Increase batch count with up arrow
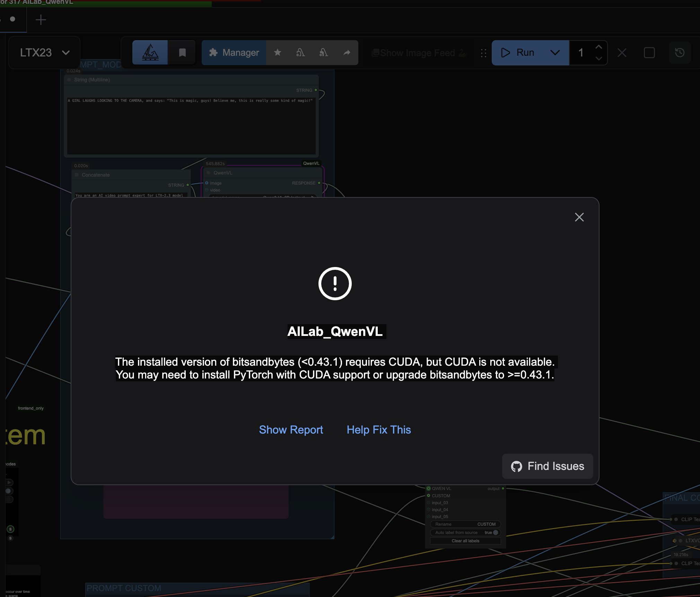 (x=598, y=47)
